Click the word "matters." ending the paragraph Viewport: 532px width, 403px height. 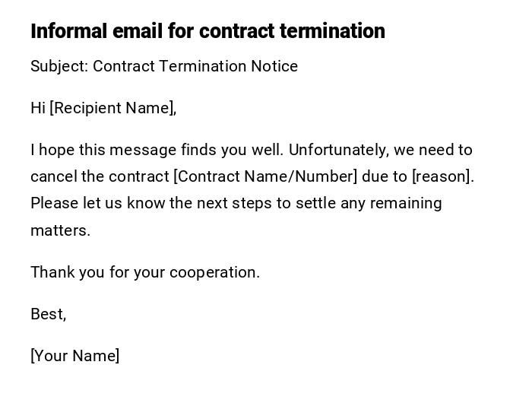[x=60, y=230]
